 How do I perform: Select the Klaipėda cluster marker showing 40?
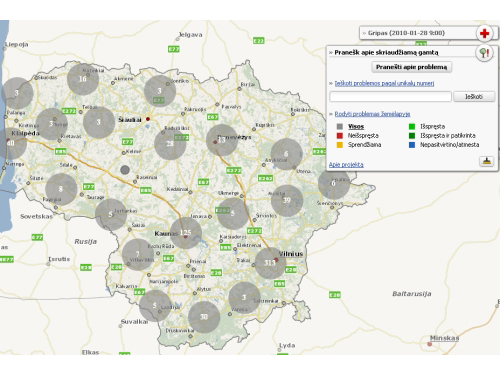coord(12,143)
